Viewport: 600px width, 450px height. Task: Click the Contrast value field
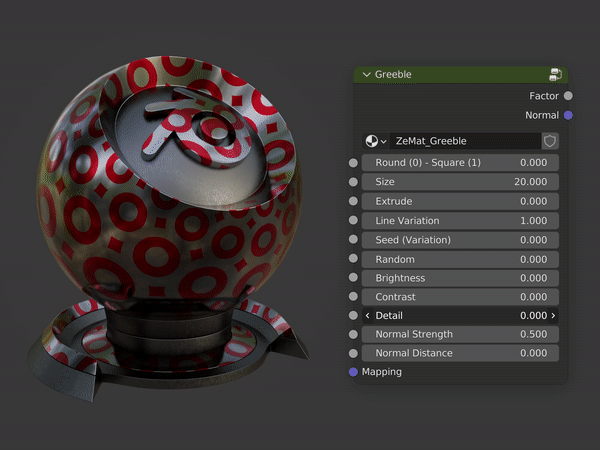coord(460,297)
